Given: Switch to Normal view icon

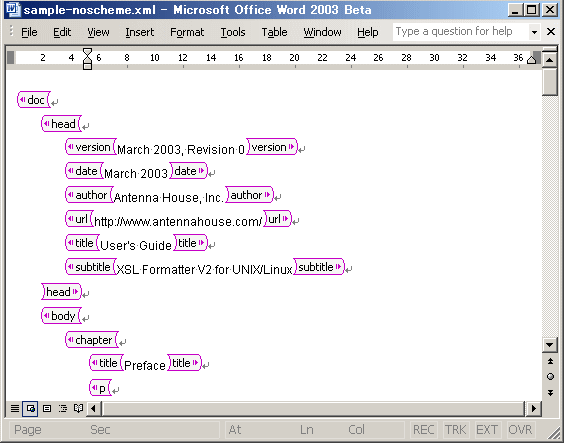Looking at the screenshot, I should [15, 408].
